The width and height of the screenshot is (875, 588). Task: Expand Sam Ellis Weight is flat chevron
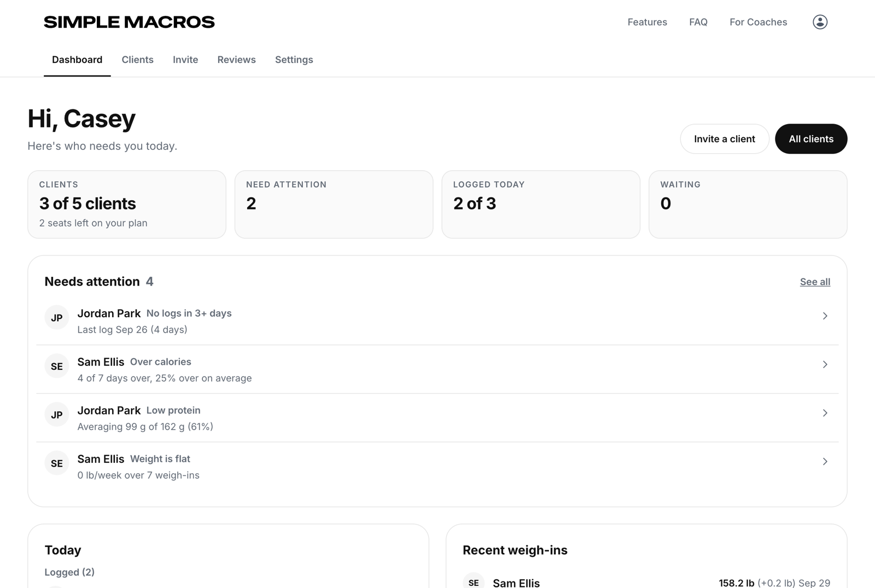pyautogui.click(x=825, y=462)
